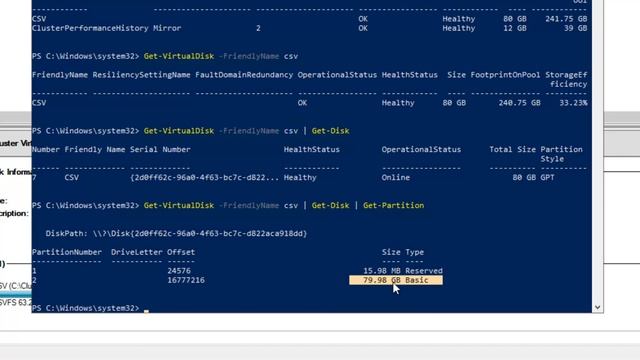Click the PowerShell scrollbar down arrow
The image size is (640, 360).
[598, 307]
